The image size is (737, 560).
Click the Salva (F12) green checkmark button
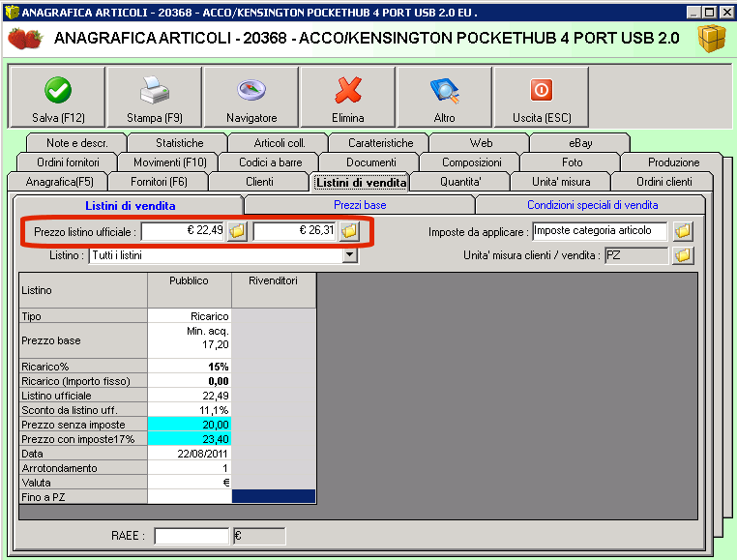[57, 98]
